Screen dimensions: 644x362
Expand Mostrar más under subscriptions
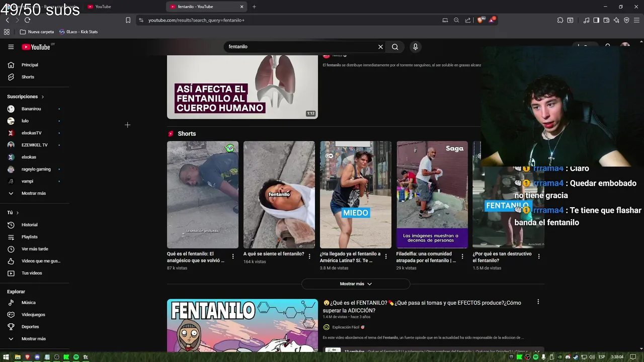pos(34,193)
